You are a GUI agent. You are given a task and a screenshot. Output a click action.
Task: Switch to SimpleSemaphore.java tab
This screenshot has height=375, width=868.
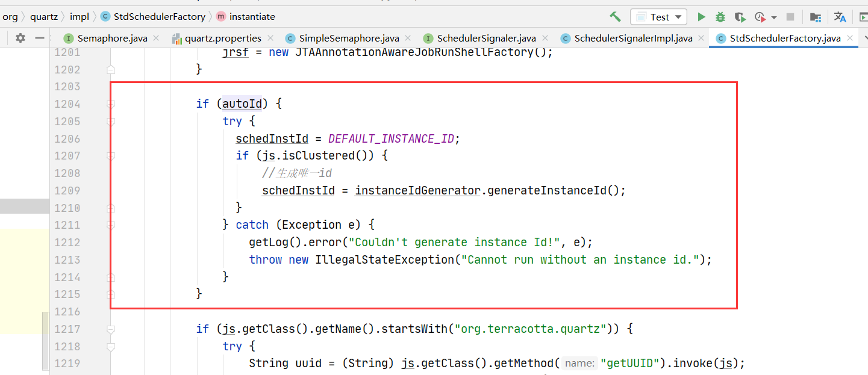tap(349, 39)
